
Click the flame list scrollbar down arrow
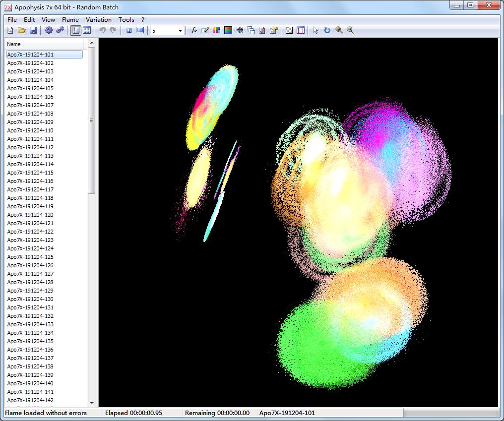[x=92, y=404]
